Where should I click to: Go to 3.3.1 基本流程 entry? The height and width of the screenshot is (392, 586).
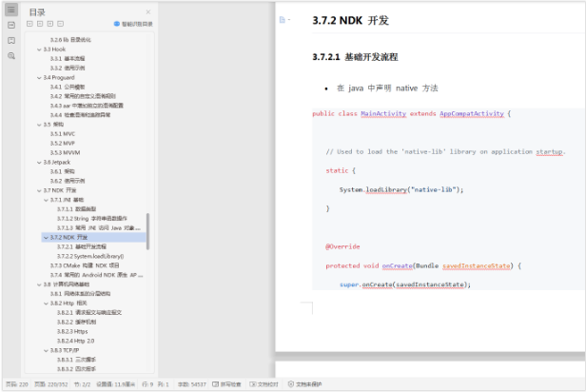(68, 59)
